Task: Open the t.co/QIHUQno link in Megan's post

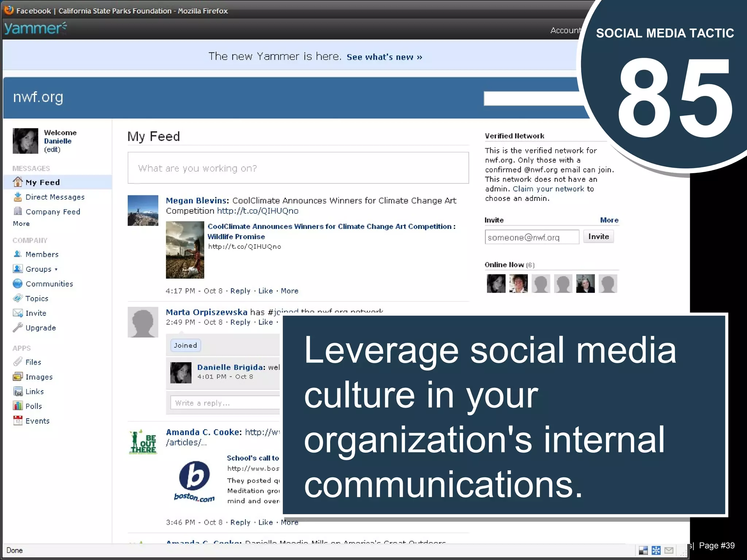Action: [258, 211]
